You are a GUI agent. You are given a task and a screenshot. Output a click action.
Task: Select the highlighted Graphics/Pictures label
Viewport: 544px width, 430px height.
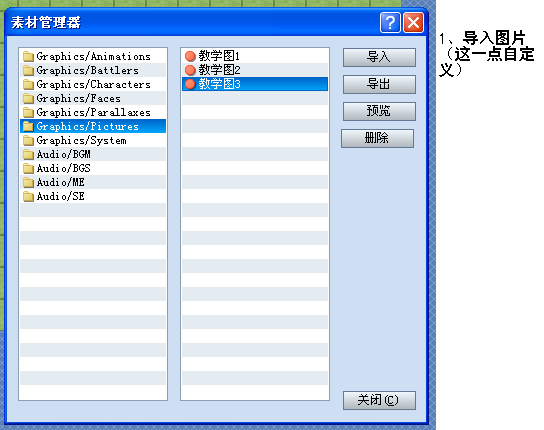(87, 126)
